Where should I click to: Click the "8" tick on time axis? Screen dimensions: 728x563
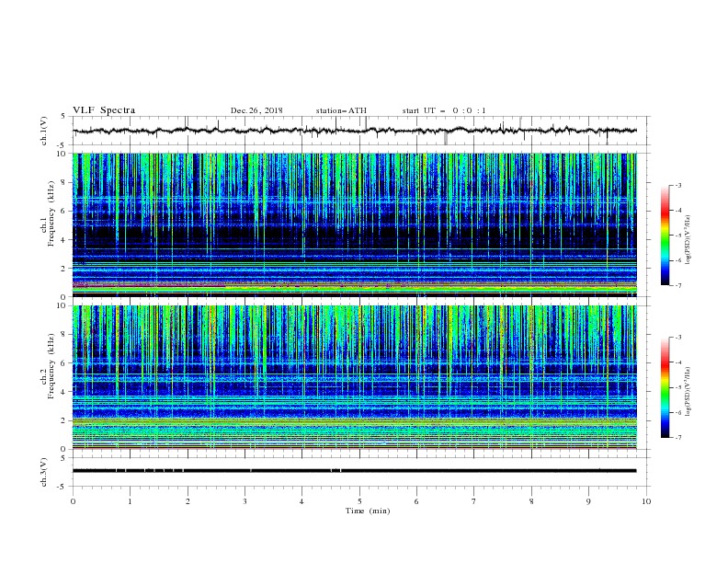[531, 501]
